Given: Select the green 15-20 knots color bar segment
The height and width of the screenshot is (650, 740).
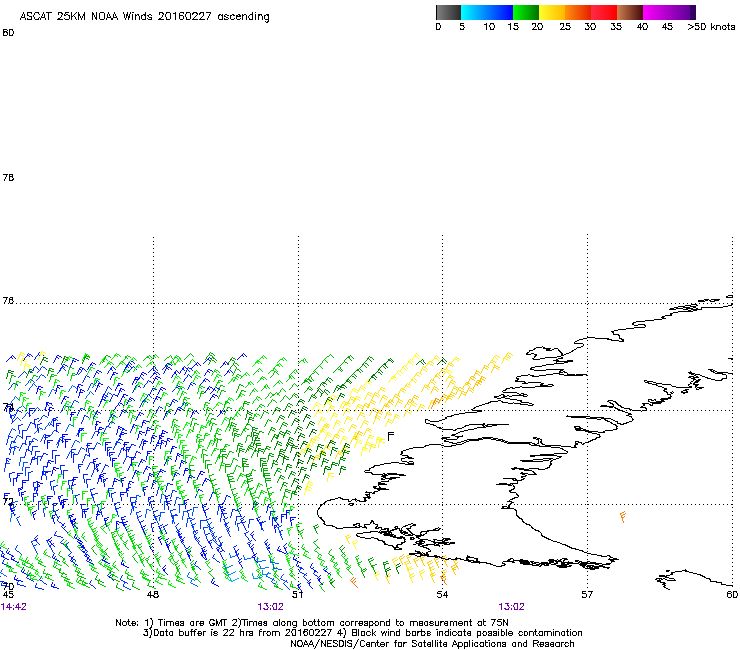Looking at the screenshot, I should (x=526, y=12).
